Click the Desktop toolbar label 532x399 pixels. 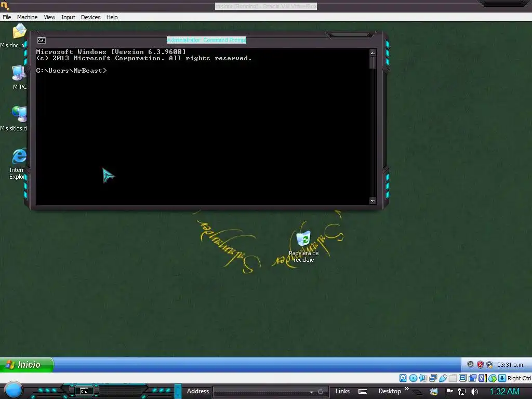390,391
